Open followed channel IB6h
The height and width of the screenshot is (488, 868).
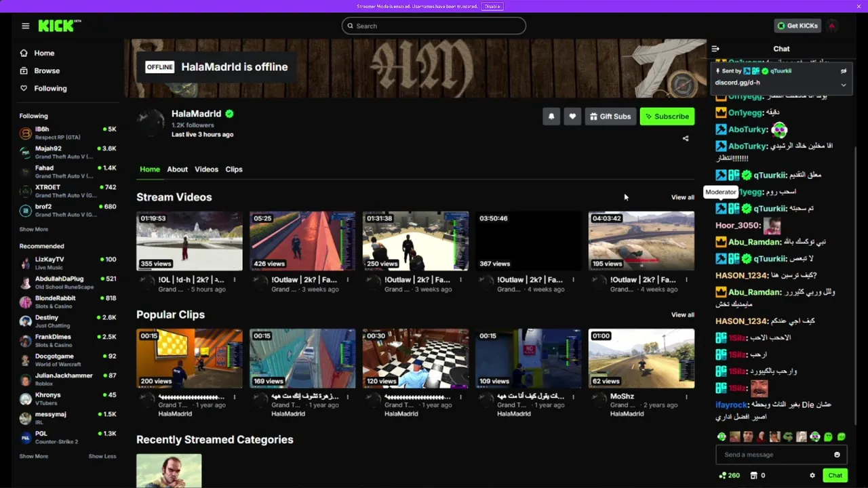pos(68,133)
